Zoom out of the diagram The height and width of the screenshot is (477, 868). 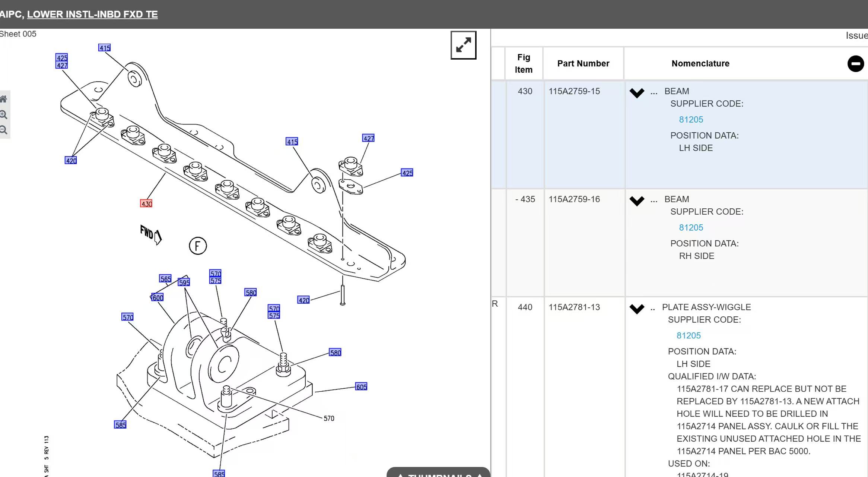[x=3, y=130]
